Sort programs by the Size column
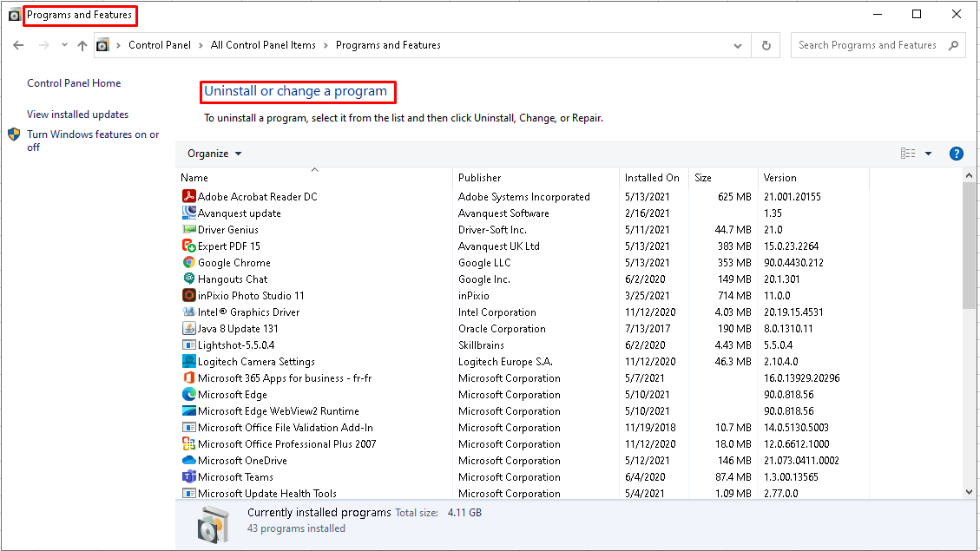 (723, 177)
